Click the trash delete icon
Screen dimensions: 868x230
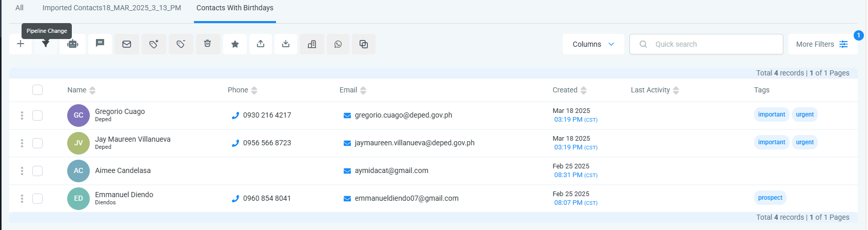click(208, 44)
